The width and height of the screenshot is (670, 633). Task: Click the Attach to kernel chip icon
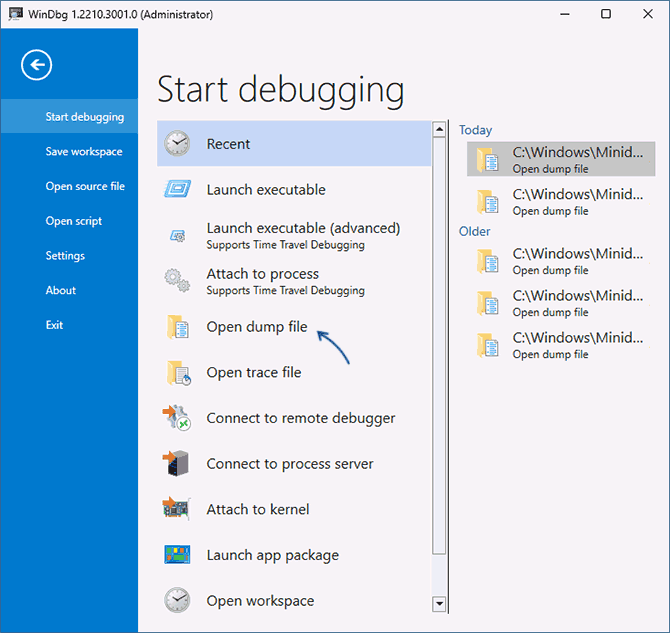pos(177,509)
